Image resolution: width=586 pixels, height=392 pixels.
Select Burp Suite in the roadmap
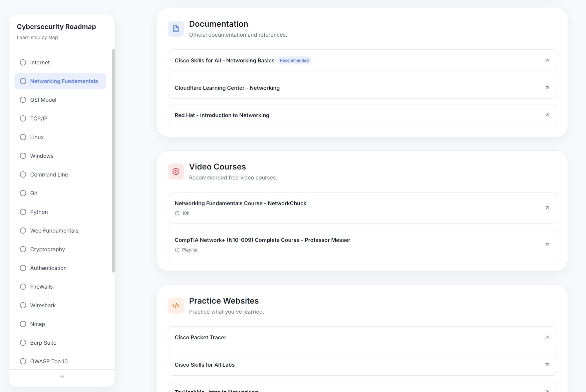pyautogui.click(x=60, y=343)
